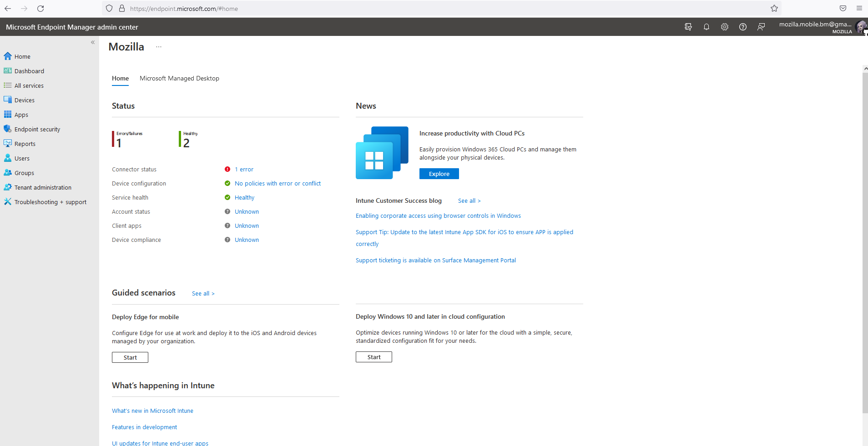Viewport: 868px width, 446px height.
Task: Select Endpoint security in the sidebar
Action: [x=36, y=129]
